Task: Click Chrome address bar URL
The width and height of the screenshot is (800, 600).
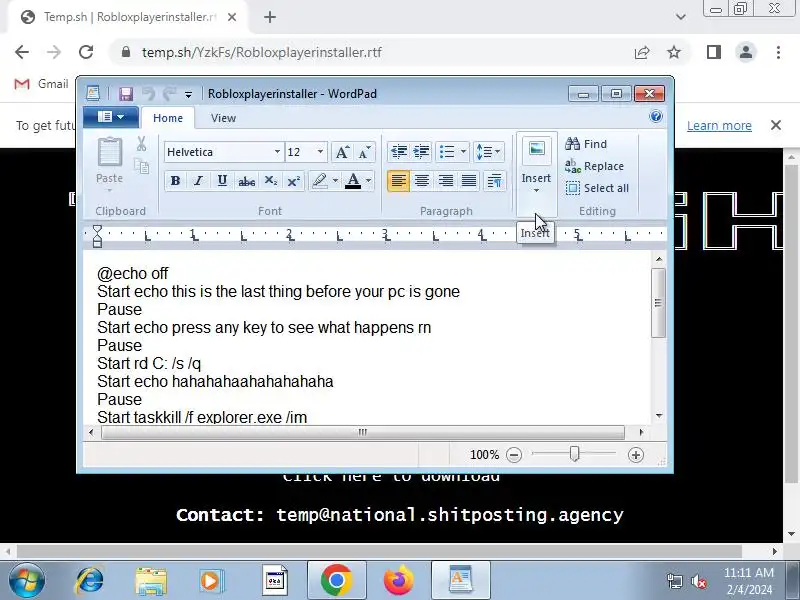Action: pyautogui.click(x=262, y=53)
